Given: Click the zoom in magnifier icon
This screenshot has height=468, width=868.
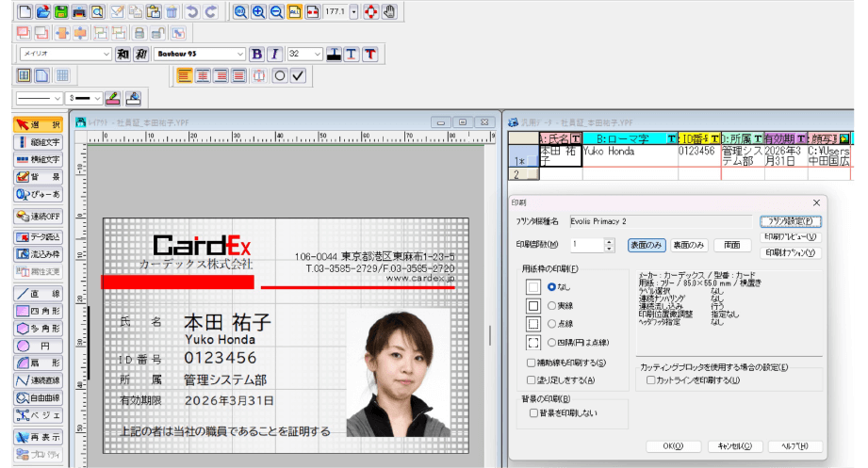Looking at the screenshot, I should [257, 12].
